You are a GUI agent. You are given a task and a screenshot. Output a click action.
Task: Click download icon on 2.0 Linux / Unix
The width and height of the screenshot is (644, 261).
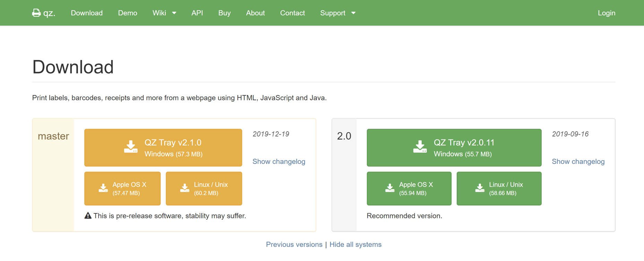coord(480,188)
